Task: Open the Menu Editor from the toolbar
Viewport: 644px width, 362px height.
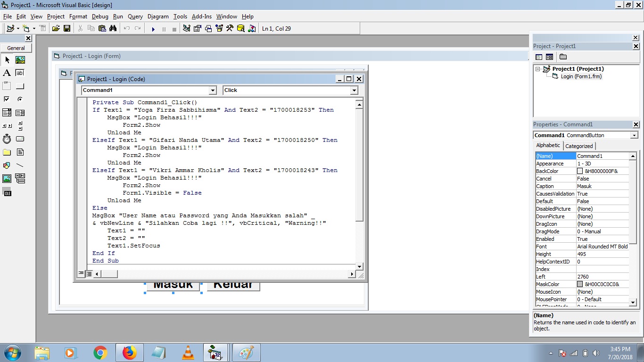Action: point(43,28)
